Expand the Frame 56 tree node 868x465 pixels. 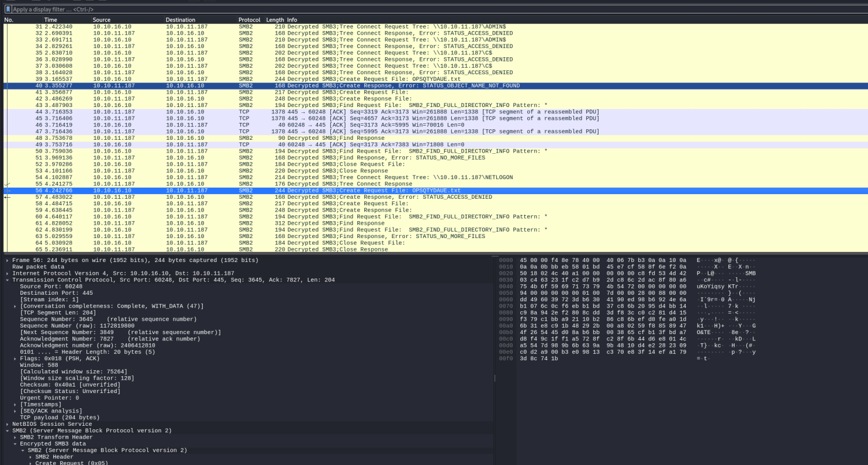(x=8, y=260)
